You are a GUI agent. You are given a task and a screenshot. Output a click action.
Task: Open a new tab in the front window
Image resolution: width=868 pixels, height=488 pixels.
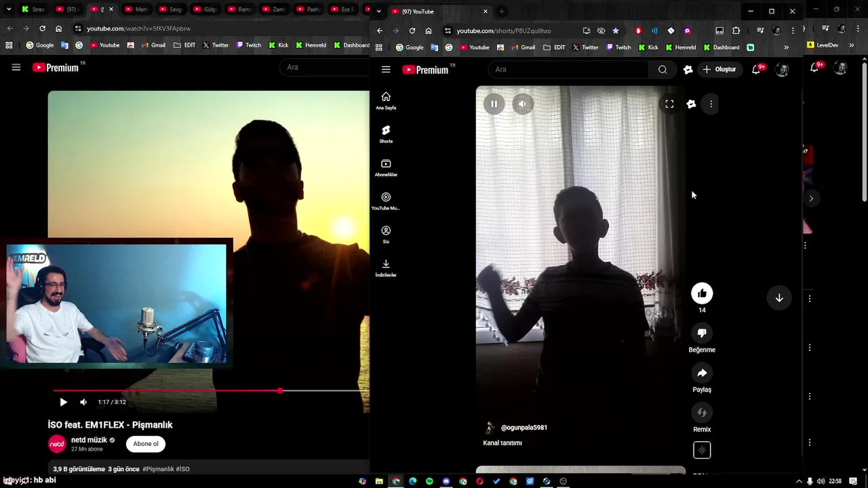coord(502,12)
